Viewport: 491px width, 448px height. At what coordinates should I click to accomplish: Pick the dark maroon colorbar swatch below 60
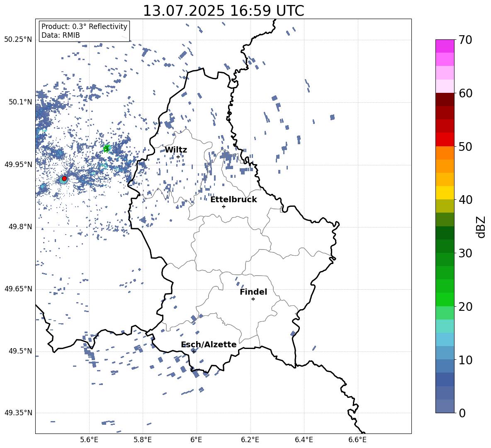(x=445, y=99)
